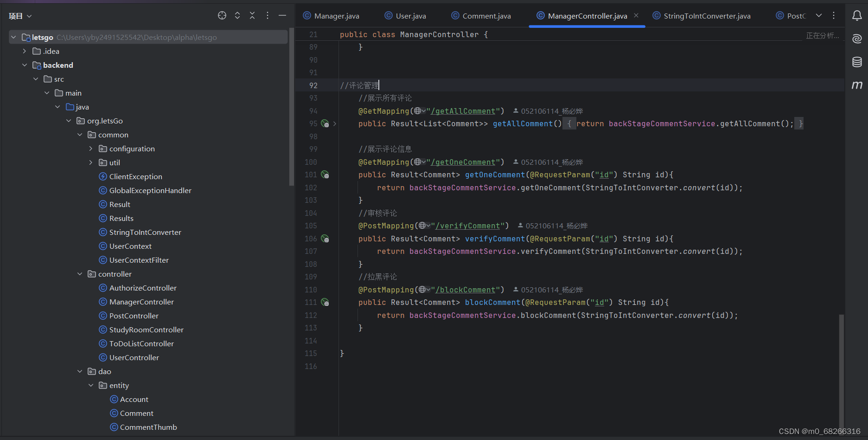
Task: Open the project view dropdown
Action: tap(20, 16)
